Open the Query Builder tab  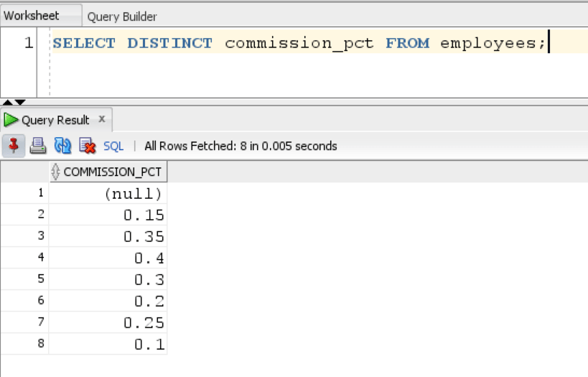[122, 16]
